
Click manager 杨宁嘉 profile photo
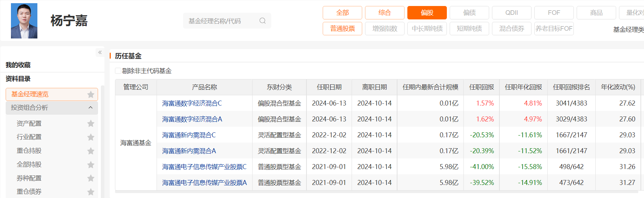pos(24,21)
